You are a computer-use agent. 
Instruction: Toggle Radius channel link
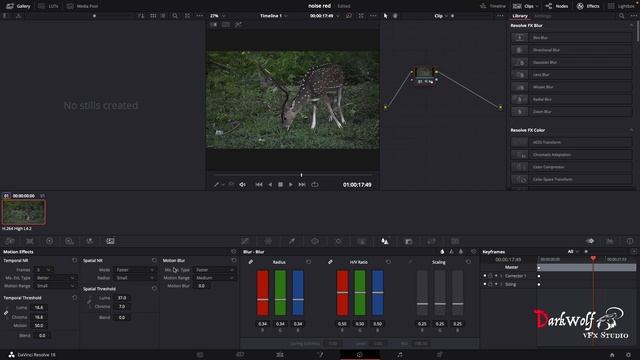click(251, 262)
